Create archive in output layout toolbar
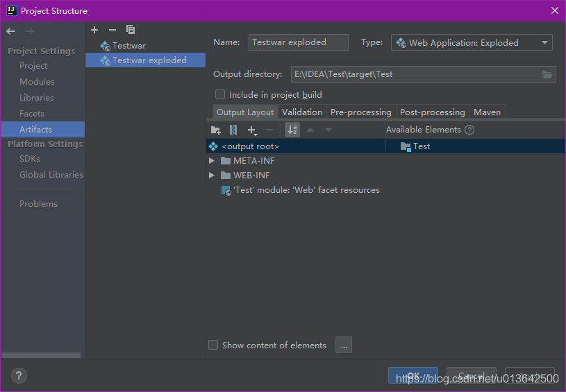Viewport: 566px width, 392px height. click(233, 130)
